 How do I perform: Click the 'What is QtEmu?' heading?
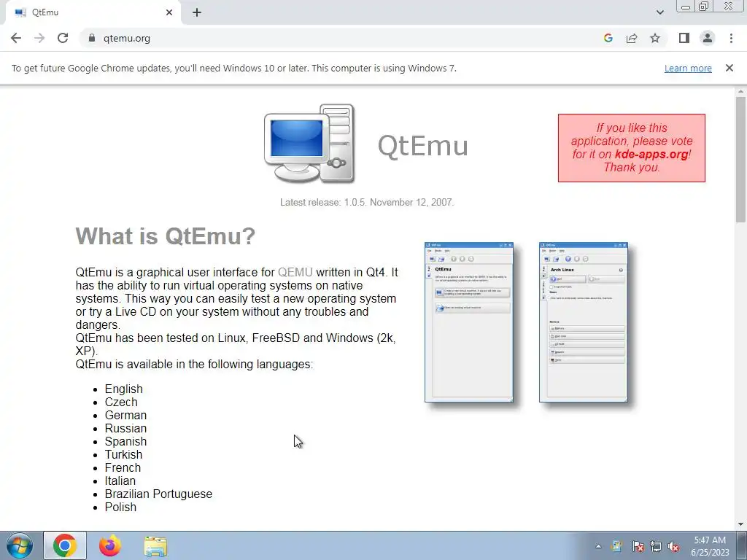166,236
